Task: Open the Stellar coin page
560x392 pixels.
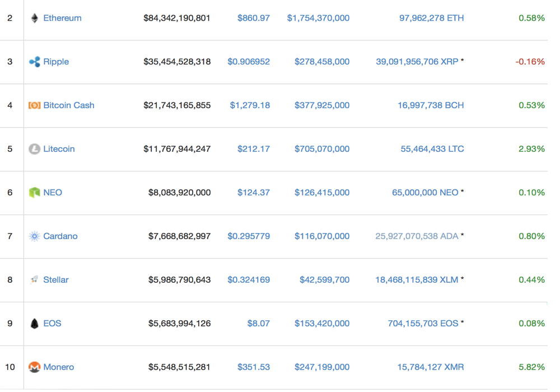Action: pyautogui.click(x=55, y=279)
